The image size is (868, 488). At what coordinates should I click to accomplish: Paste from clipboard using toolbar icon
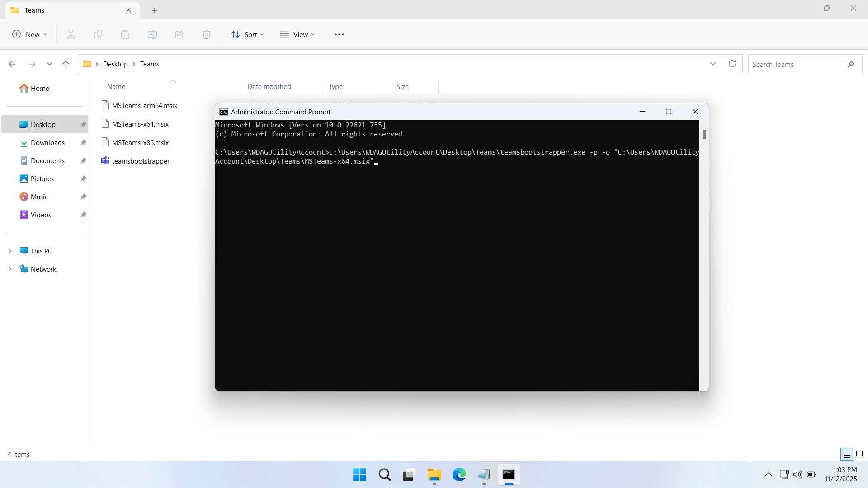pyautogui.click(x=125, y=34)
